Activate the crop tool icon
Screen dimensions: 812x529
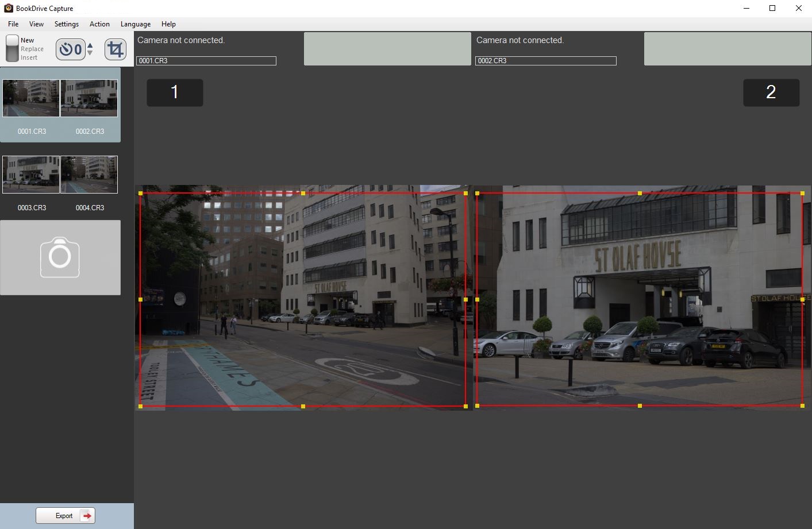(x=115, y=49)
